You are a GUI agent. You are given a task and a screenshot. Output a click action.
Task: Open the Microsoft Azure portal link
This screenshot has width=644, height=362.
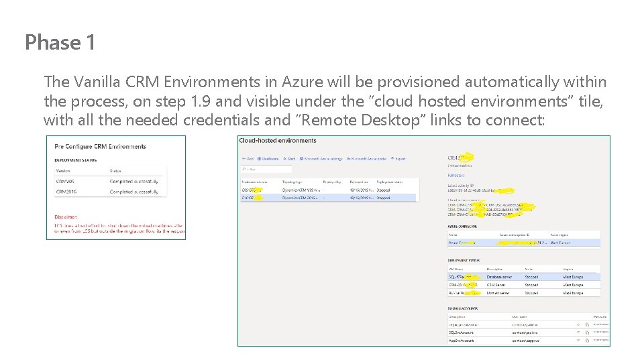pos(367,158)
